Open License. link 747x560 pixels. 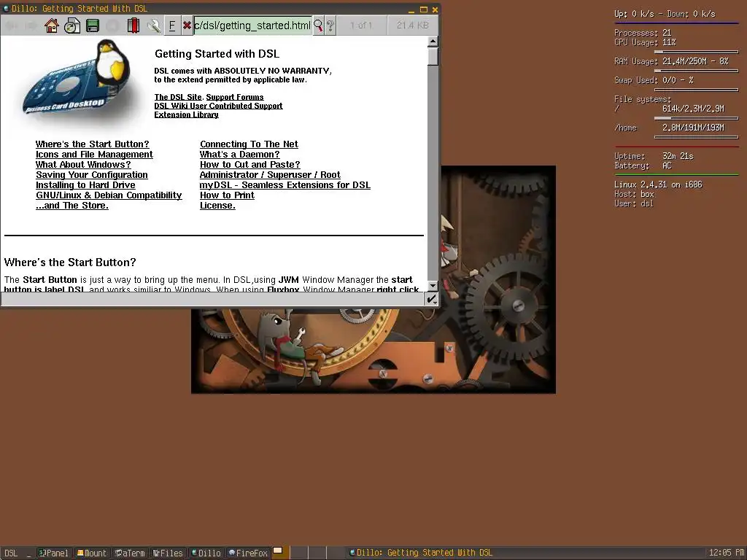point(217,206)
